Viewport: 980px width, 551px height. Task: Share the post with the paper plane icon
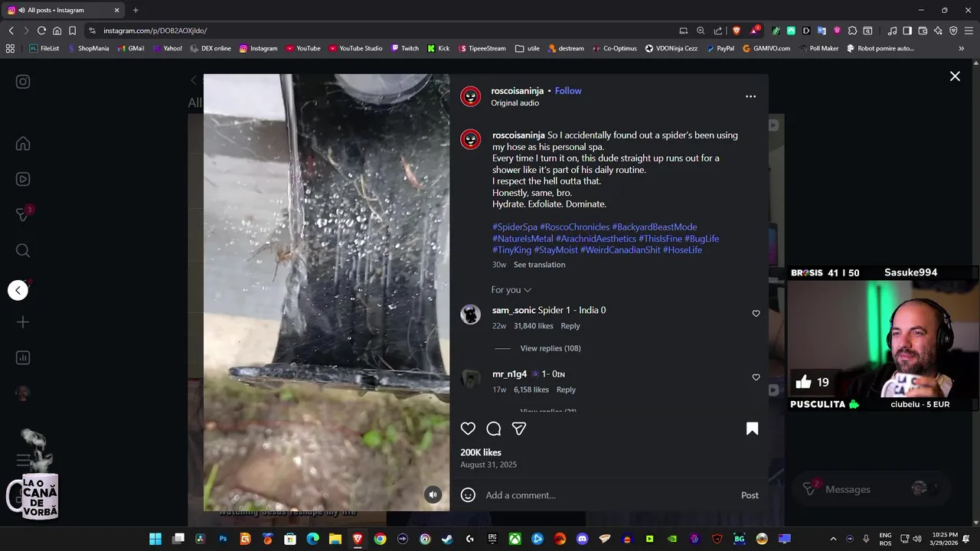(519, 429)
